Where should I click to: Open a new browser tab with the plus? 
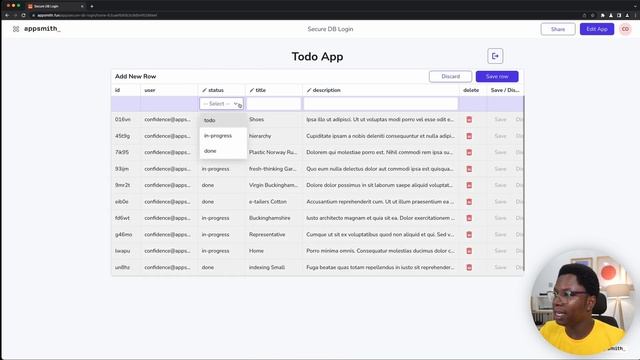coord(92,6)
